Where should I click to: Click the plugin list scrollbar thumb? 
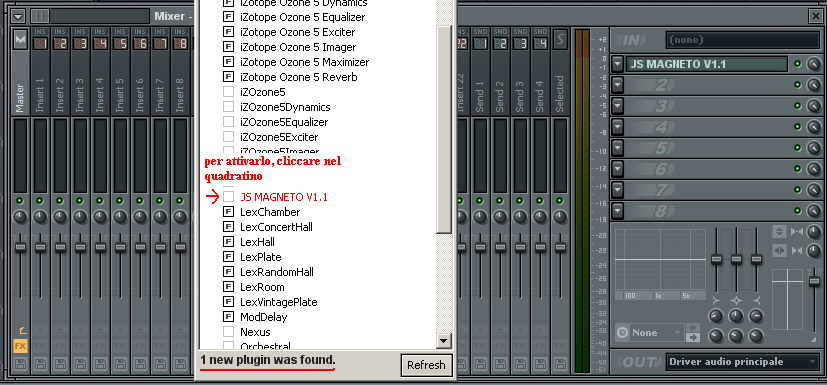pos(444,129)
